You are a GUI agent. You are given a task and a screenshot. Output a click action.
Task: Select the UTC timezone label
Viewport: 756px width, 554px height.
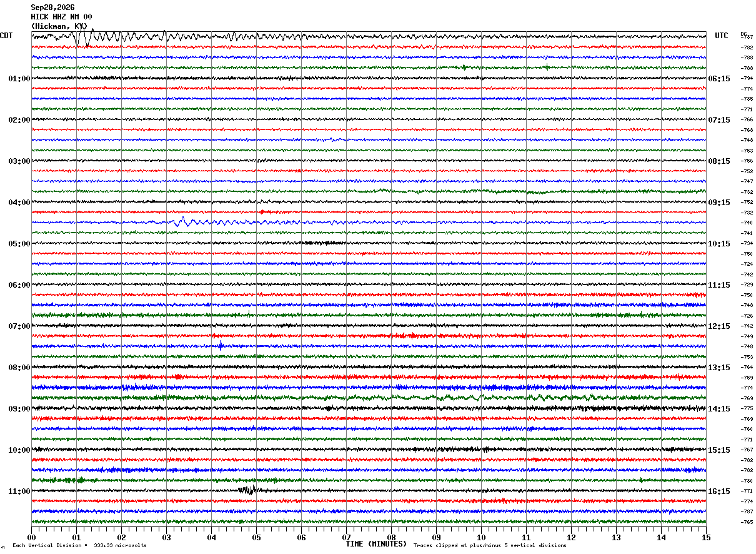tap(722, 36)
